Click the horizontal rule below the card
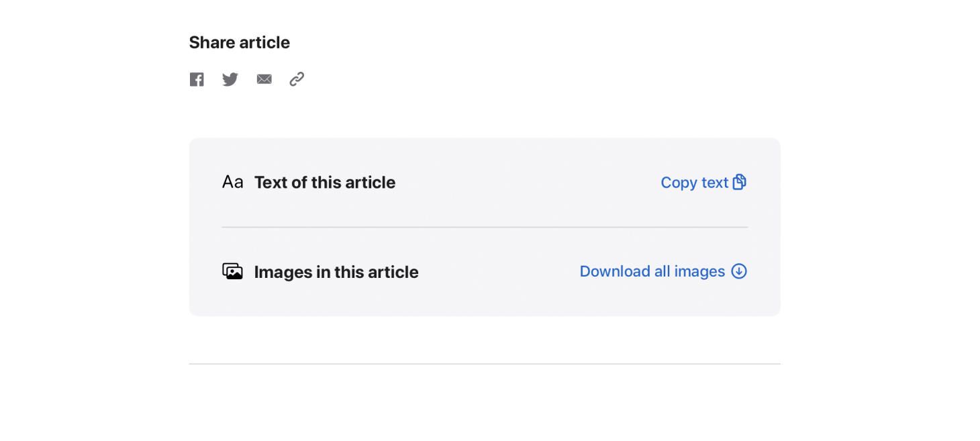Image resolution: width=980 pixels, height=441 pixels. (485, 364)
